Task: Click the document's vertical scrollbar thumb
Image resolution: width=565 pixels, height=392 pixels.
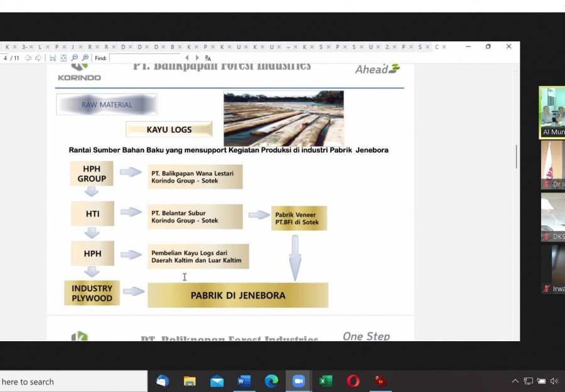Action: [x=517, y=157]
